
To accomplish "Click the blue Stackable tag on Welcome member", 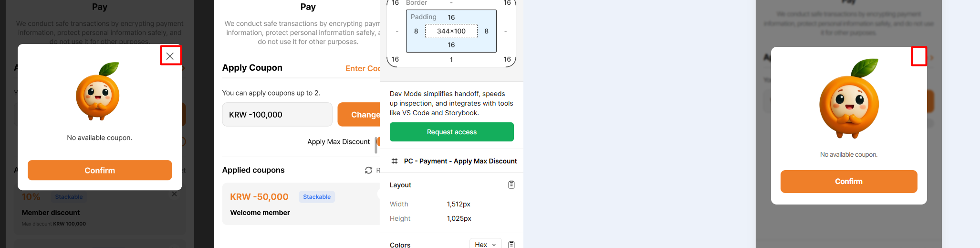I will (317, 197).
